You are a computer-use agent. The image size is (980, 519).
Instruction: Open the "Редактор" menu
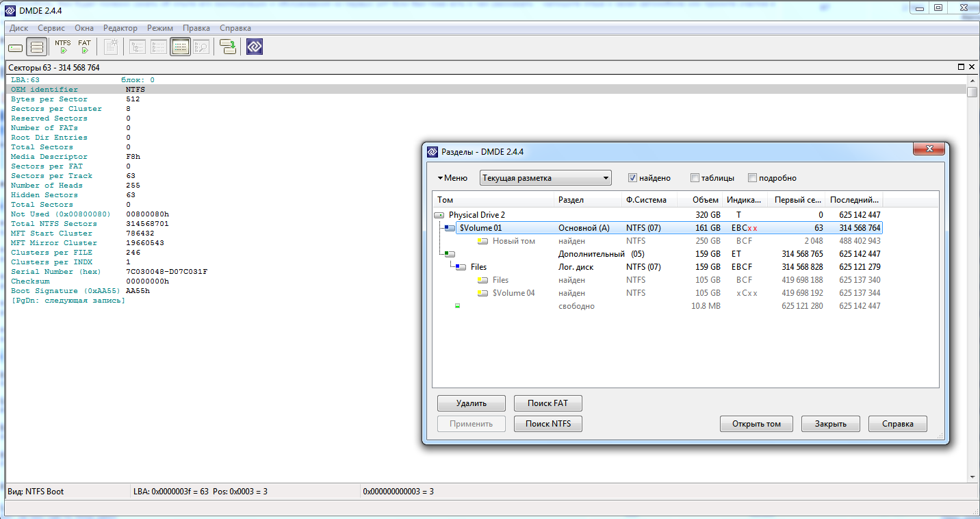click(120, 28)
